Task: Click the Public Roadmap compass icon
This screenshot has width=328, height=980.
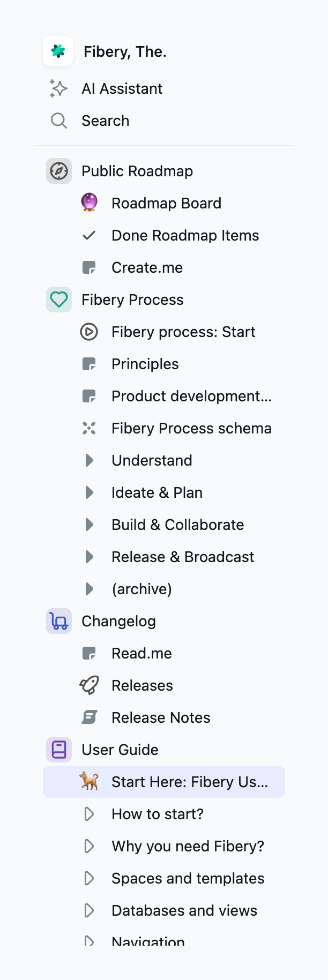Action: click(59, 171)
